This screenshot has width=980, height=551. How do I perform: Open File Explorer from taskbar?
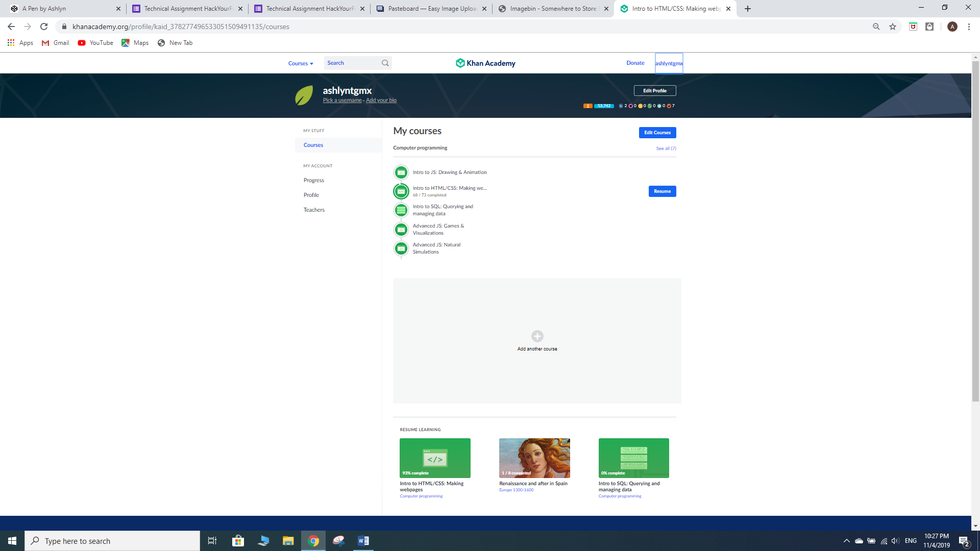[288, 541]
